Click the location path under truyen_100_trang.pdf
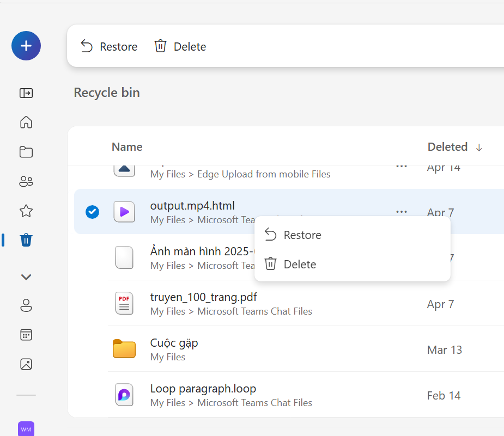 click(231, 311)
